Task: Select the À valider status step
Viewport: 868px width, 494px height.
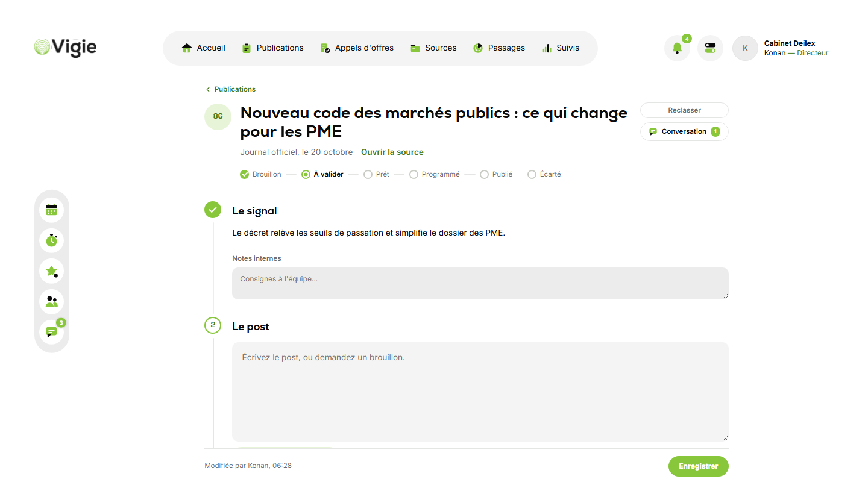Action: tap(322, 174)
